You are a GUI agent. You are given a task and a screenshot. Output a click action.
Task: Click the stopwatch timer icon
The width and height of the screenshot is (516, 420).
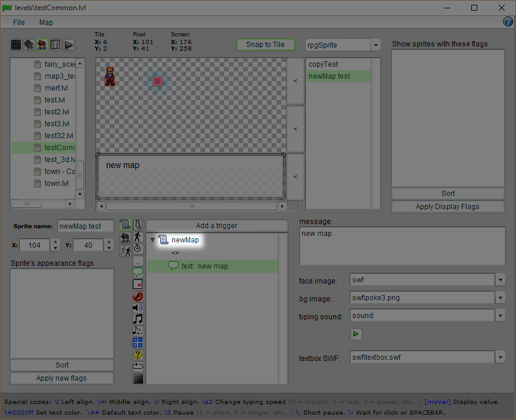coord(138,248)
